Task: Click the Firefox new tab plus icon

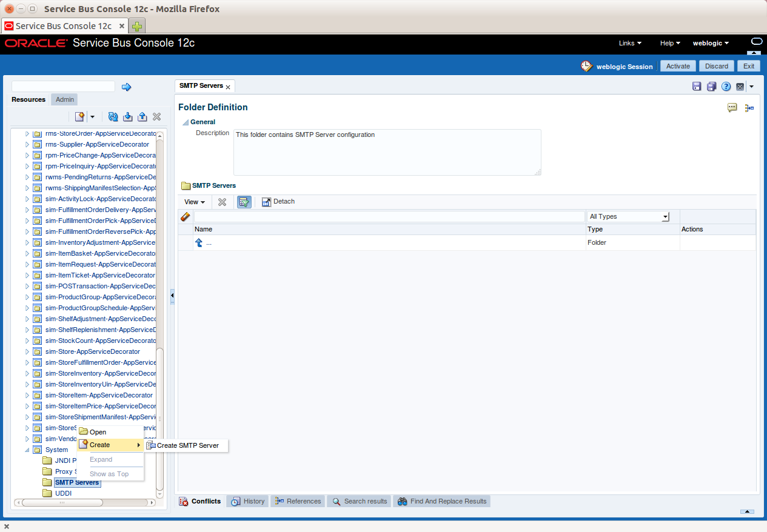Action: coord(138,26)
